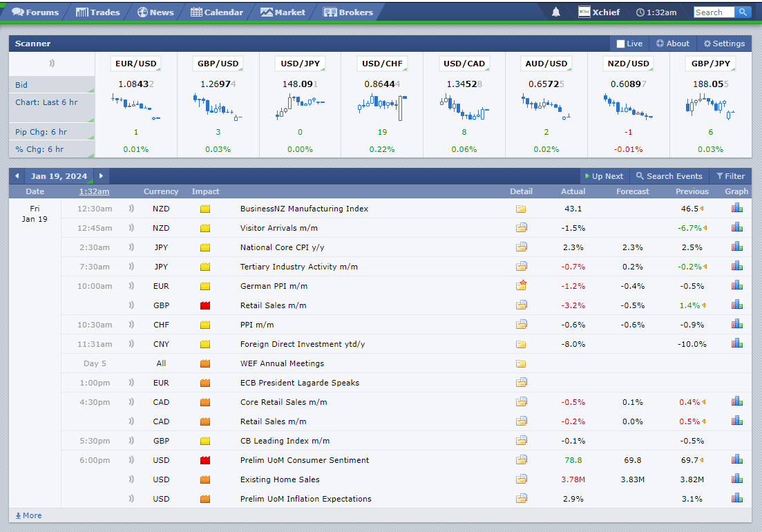
Task: Click the 1:32am time column header
Action: [x=94, y=191]
